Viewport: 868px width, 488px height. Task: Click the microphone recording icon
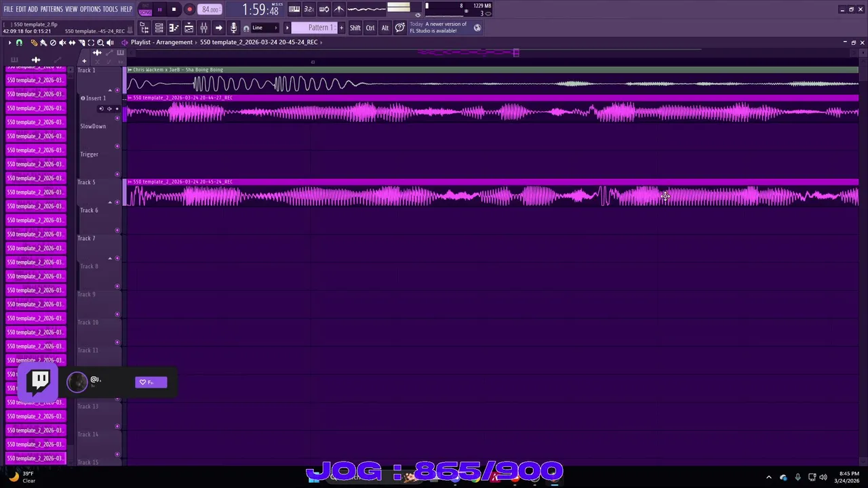(x=233, y=28)
